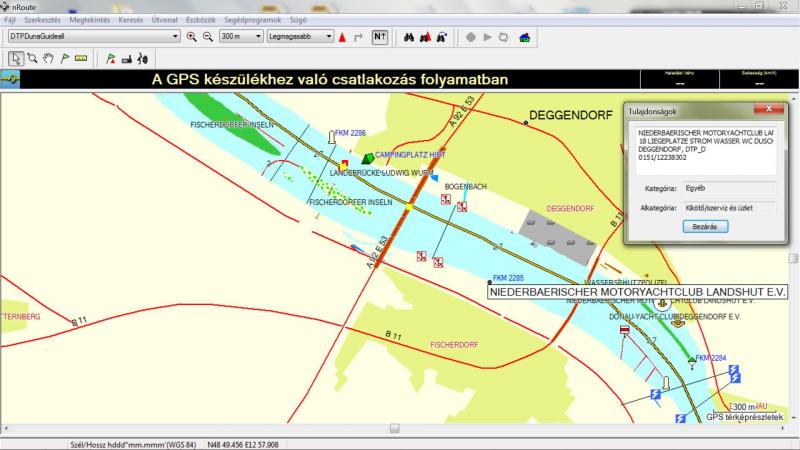Open the Súgó menu
800x450 pixels.
click(x=298, y=20)
